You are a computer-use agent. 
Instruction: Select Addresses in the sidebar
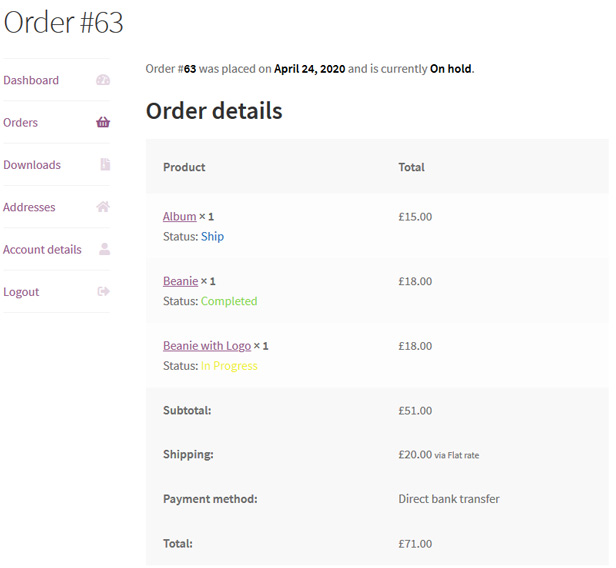click(29, 207)
